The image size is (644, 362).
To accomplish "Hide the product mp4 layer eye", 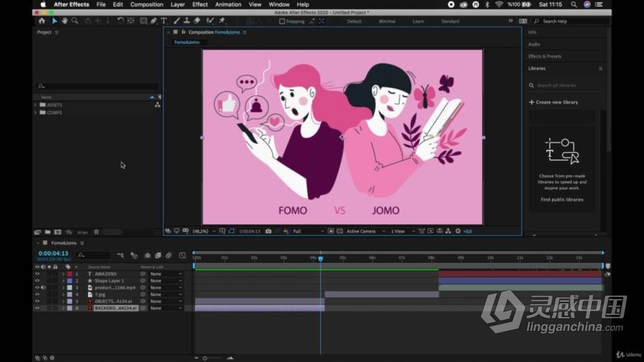I will tap(37, 288).
